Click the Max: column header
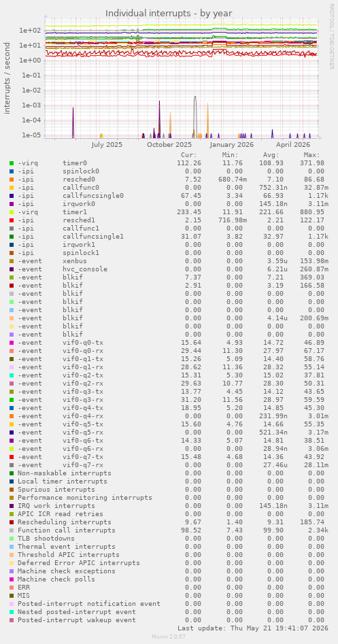This screenshot has height=644, width=338. pyautogui.click(x=311, y=155)
